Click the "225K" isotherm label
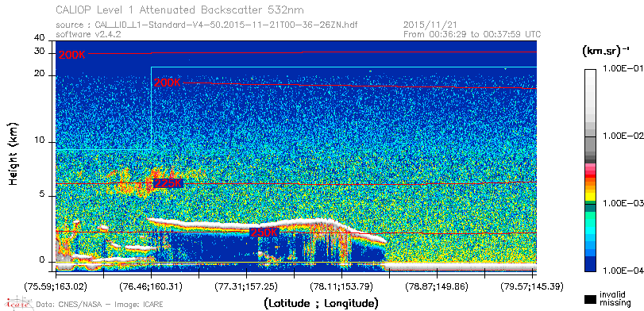Screen dimensions: 644x311 coord(168,183)
